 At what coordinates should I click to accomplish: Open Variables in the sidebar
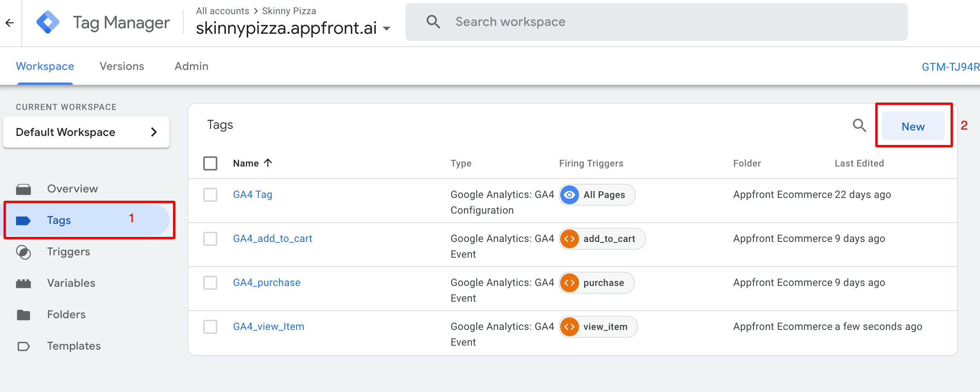pyautogui.click(x=71, y=283)
